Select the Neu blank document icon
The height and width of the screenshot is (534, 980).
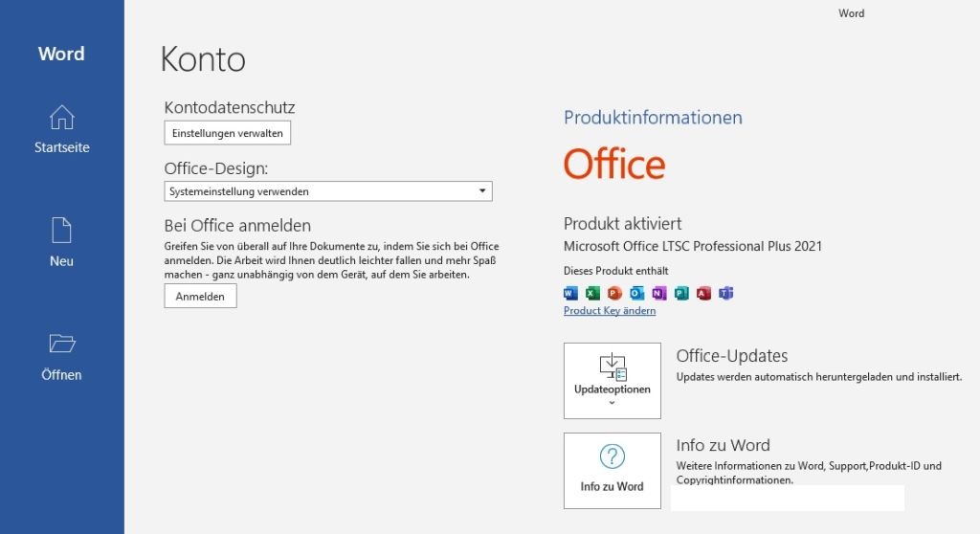tap(61, 230)
